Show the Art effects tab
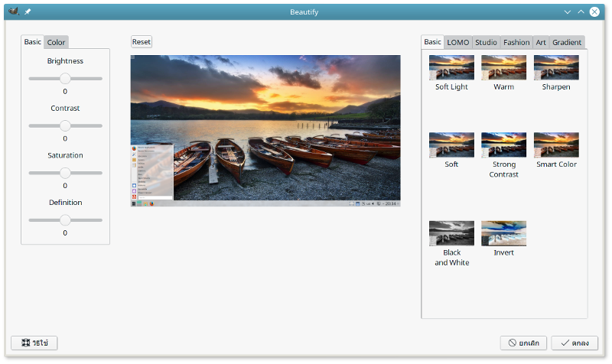 541,42
